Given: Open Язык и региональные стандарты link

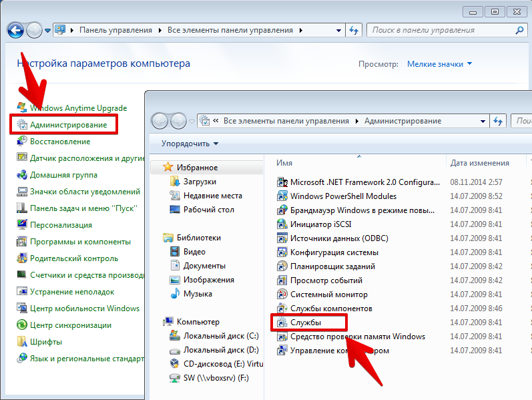Looking at the screenshot, I should point(87,358).
